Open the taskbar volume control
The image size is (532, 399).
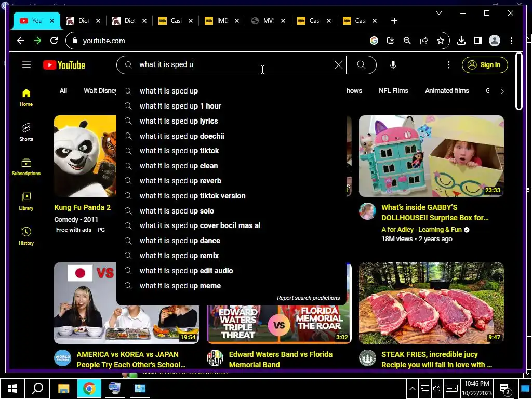click(436, 389)
